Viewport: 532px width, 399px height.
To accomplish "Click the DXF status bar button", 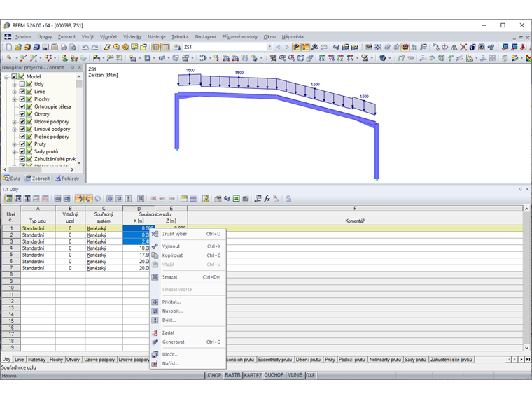I will (x=310, y=375).
